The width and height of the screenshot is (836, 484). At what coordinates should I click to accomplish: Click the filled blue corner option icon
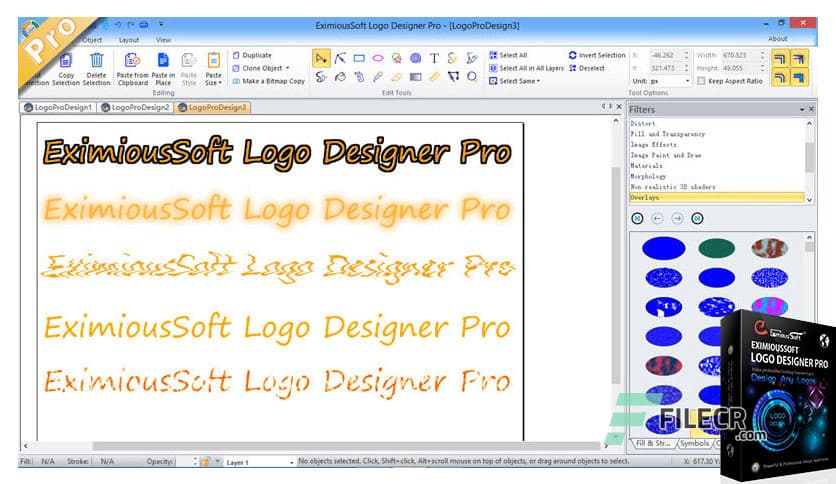click(x=799, y=78)
